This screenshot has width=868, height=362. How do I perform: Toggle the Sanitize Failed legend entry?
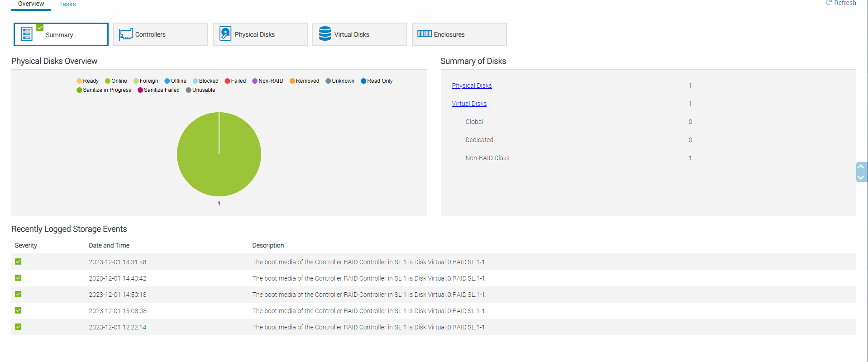click(158, 90)
